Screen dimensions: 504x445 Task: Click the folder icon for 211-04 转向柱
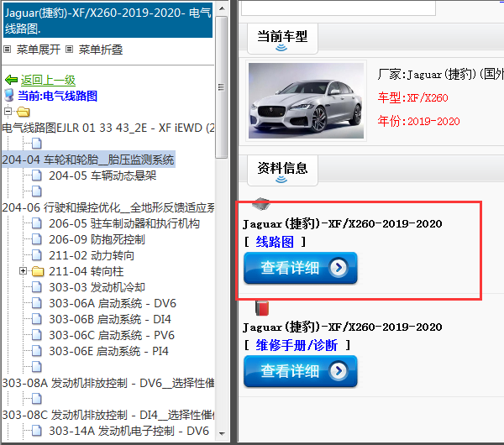38,271
